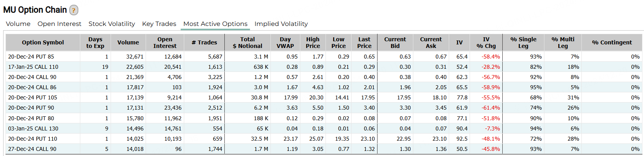This screenshot has height=156, width=644.
Task: Sort table by # Trades header
Action: click(x=204, y=42)
